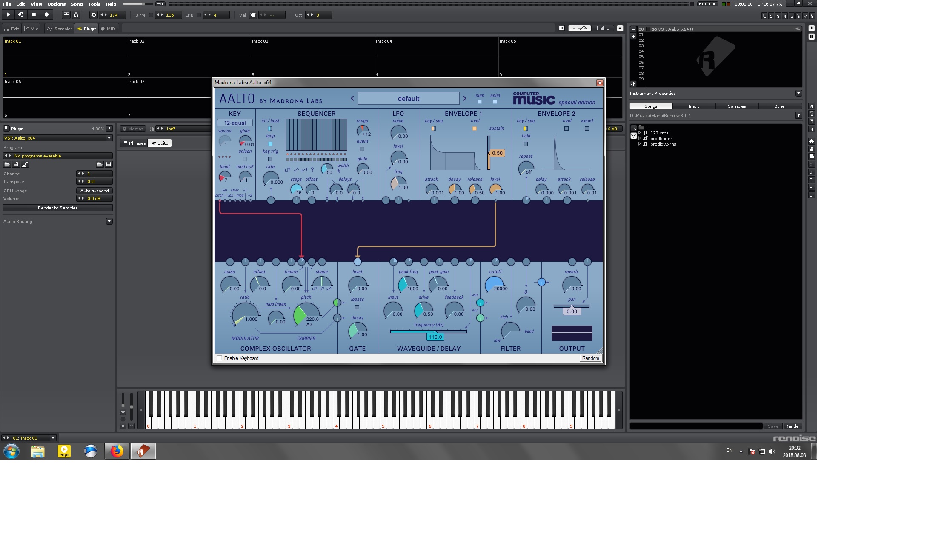Go to parent folder in disk browser

[x=798, y=115]
